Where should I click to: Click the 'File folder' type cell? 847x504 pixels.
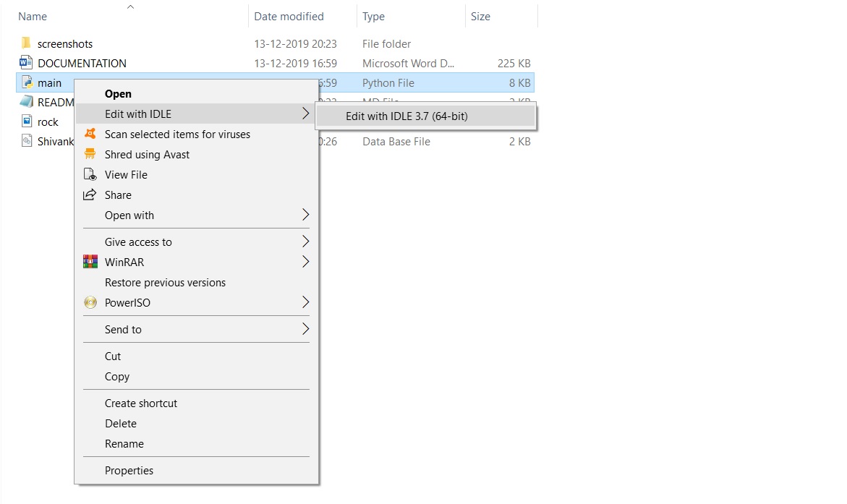click(386, 44)
